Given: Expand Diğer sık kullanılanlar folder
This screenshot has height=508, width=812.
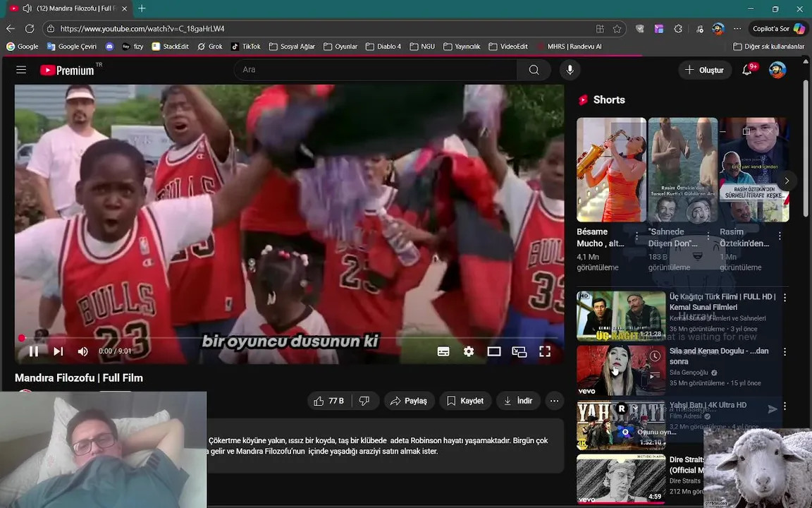Looking at the screenshot, I should tap(769, 47).
